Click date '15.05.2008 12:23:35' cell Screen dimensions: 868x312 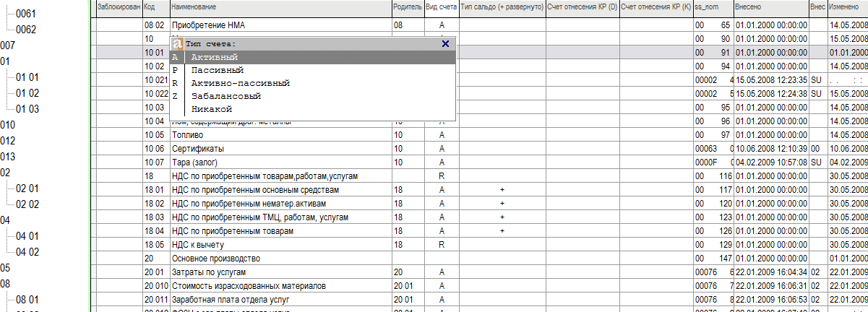pos(771,80)
